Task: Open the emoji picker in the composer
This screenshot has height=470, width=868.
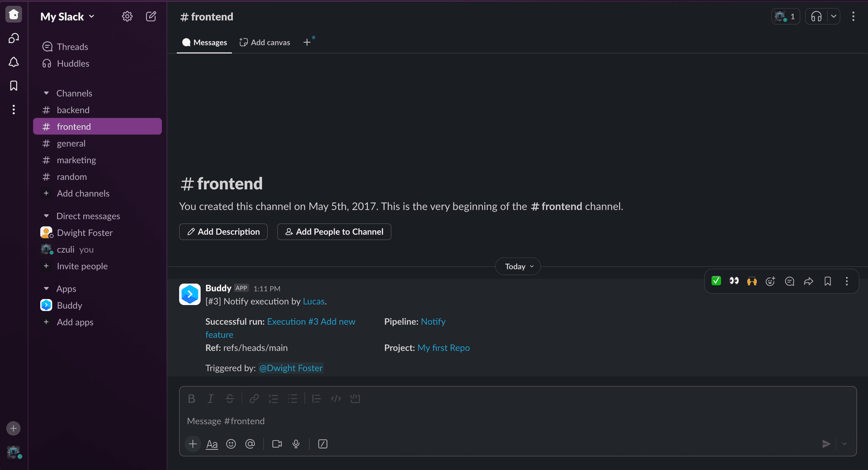Action: (x=231, y=444)
